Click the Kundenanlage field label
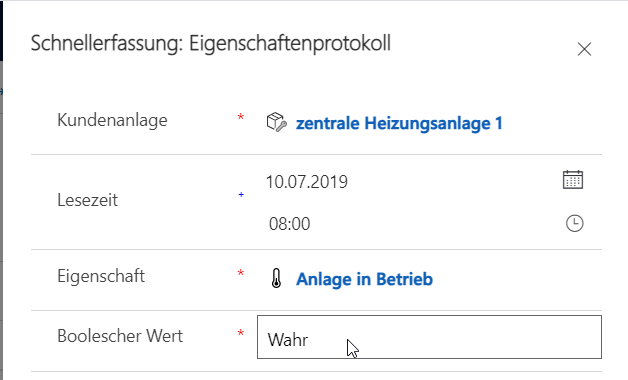Viewport: 628px width, 380px height. [x=112, y=120]
